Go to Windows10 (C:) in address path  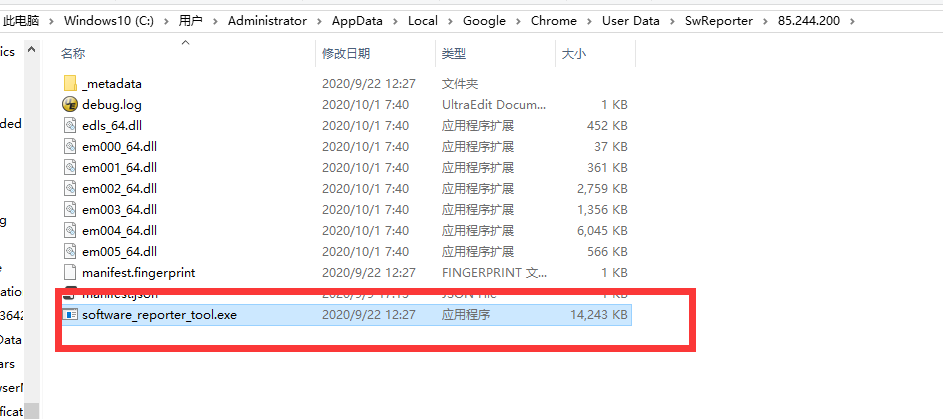(x=109, y=20)
